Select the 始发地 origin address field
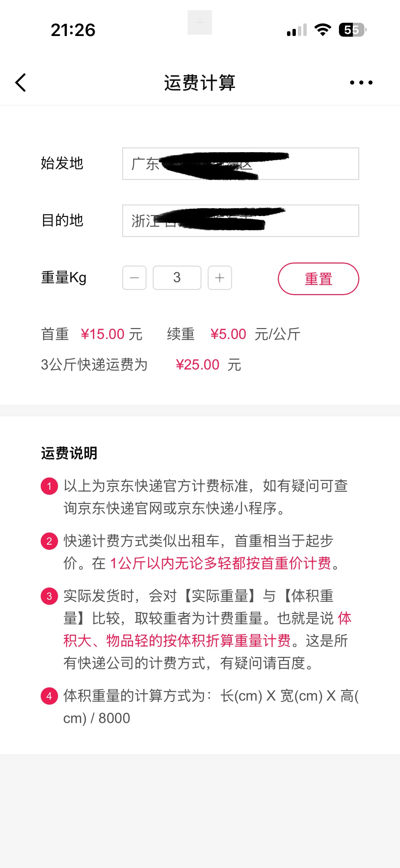The height and width of the screenshot is (868, 400). tap(240, 164)
